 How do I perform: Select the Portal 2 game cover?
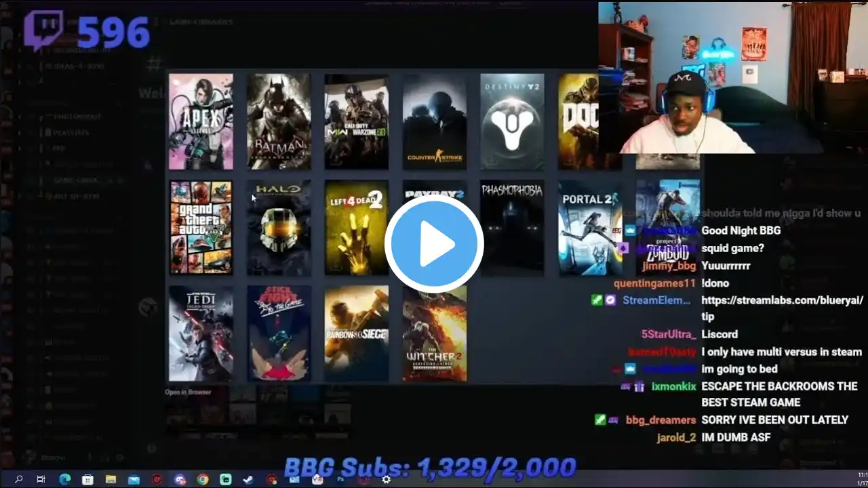pyautogui.click(x=590, y=227)
